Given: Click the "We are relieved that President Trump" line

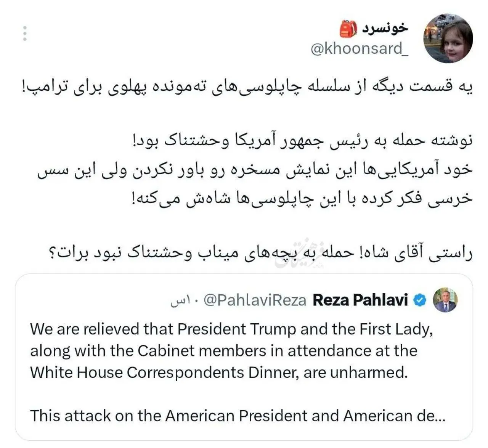Looking at the screenshot, I should [x=231, y=329].
